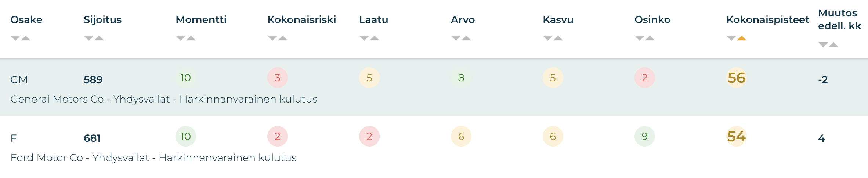This screenshot has height=178, width=868.
Task: Click the orange Kokonaispisteet ascending arrow
Action: (x=742, y=38)
